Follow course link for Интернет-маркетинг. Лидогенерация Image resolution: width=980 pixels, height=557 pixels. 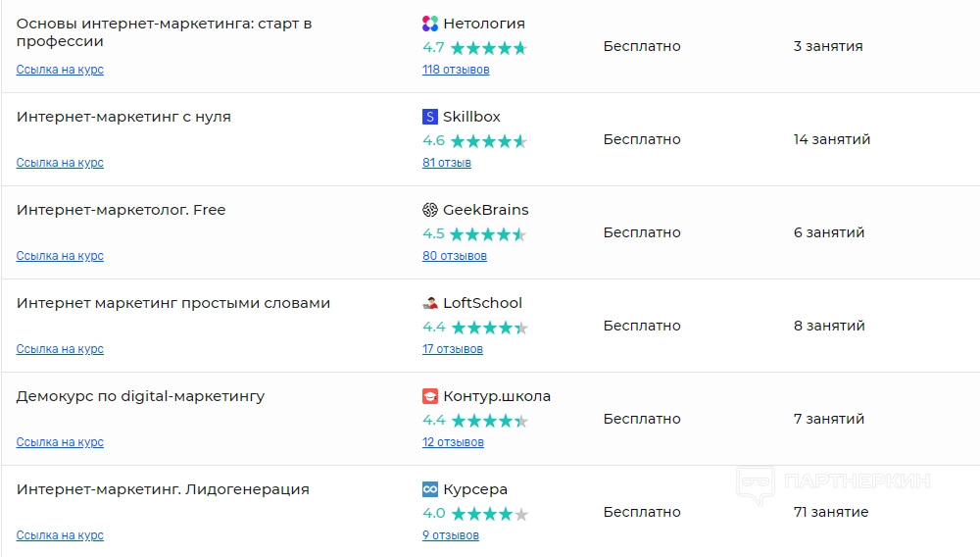click(x=60, y=535)
